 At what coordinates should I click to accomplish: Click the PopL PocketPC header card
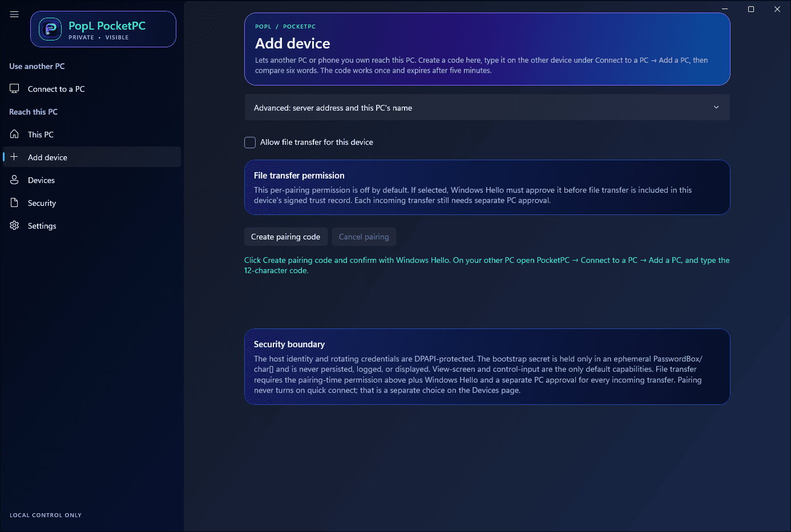click(103, 29)
